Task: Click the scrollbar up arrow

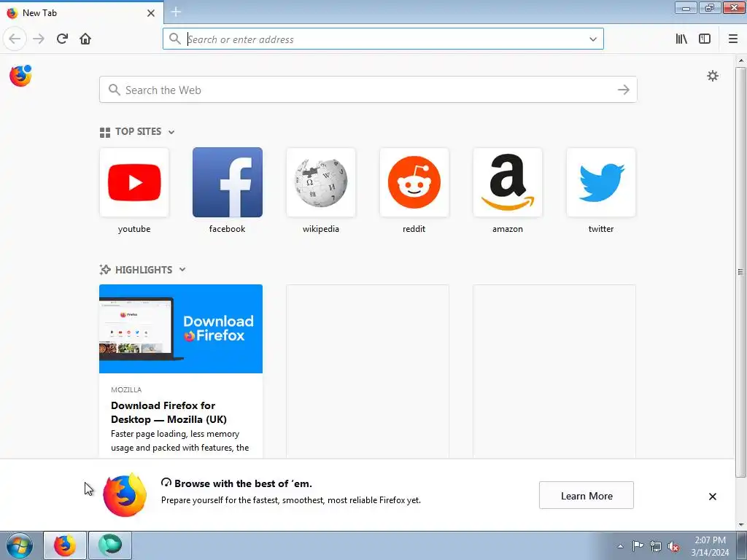Action: (x=741, y=61)
